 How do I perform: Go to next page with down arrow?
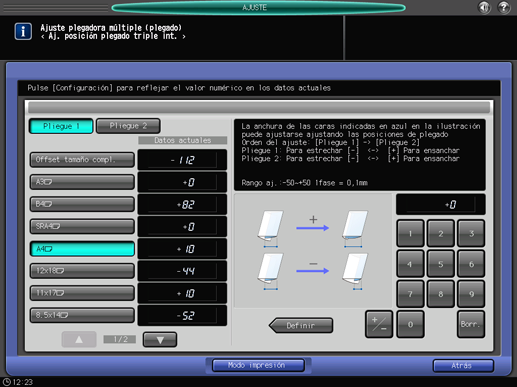(160, 340)
